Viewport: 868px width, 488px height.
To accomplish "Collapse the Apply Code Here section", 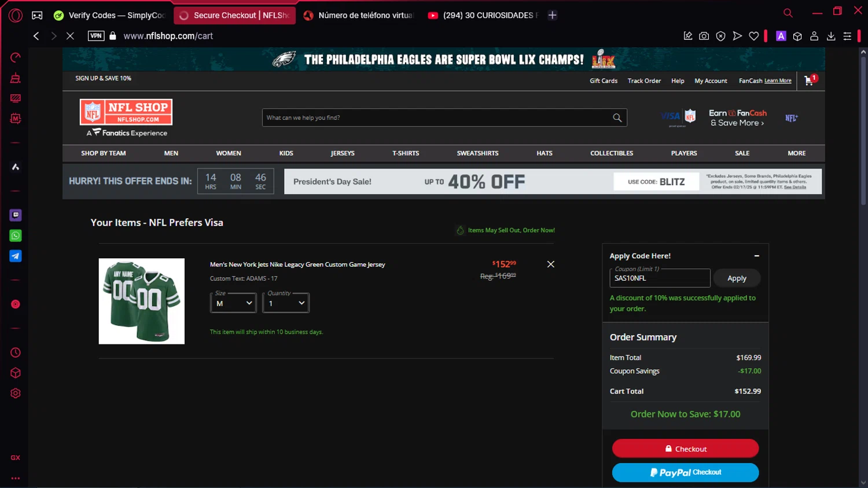I will click(x=756, y=256).
